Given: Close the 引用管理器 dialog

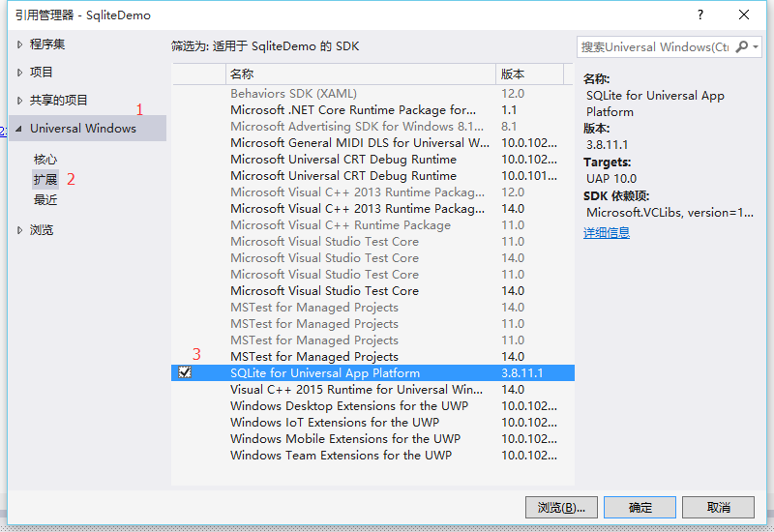Looking at the screenshot, I should pyautogui.click(x=744, y=15).
